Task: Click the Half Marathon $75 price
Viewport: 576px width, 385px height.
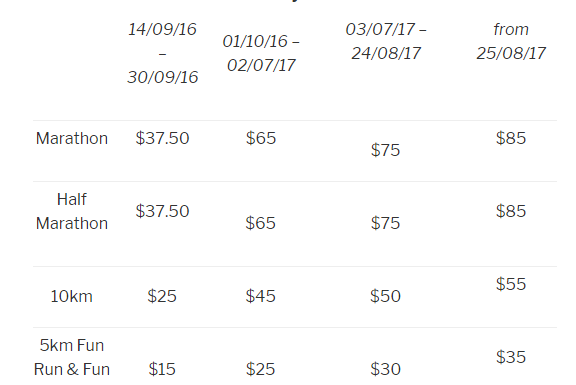Action: pyautogui.click(x=385, y=223)
